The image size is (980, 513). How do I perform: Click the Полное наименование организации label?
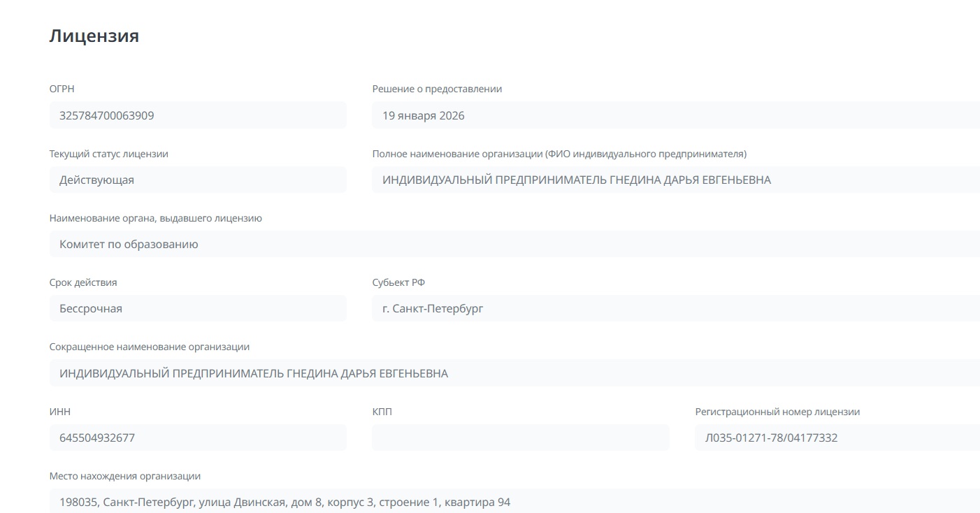click(x=560, y=154)
